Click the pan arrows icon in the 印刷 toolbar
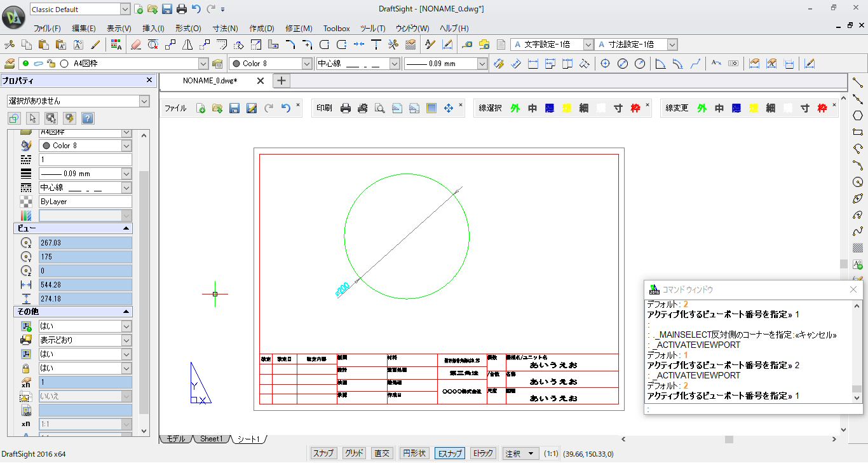The width and height of the screenshot is (868, 463). (449, 108)
